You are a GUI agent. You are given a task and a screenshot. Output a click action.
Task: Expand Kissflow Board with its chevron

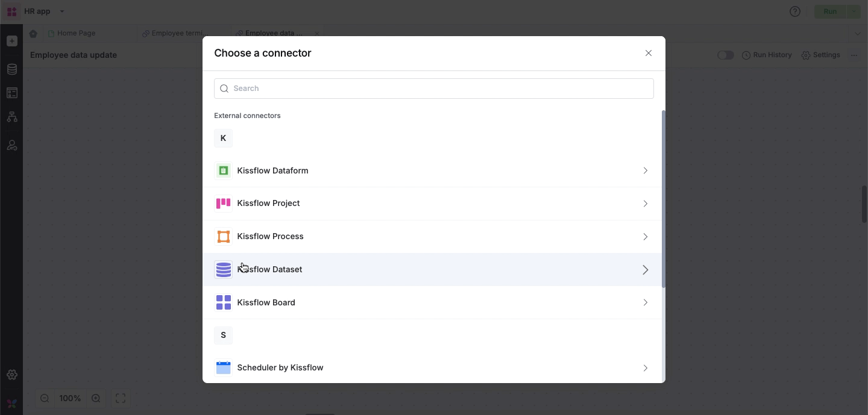(645, 302)
